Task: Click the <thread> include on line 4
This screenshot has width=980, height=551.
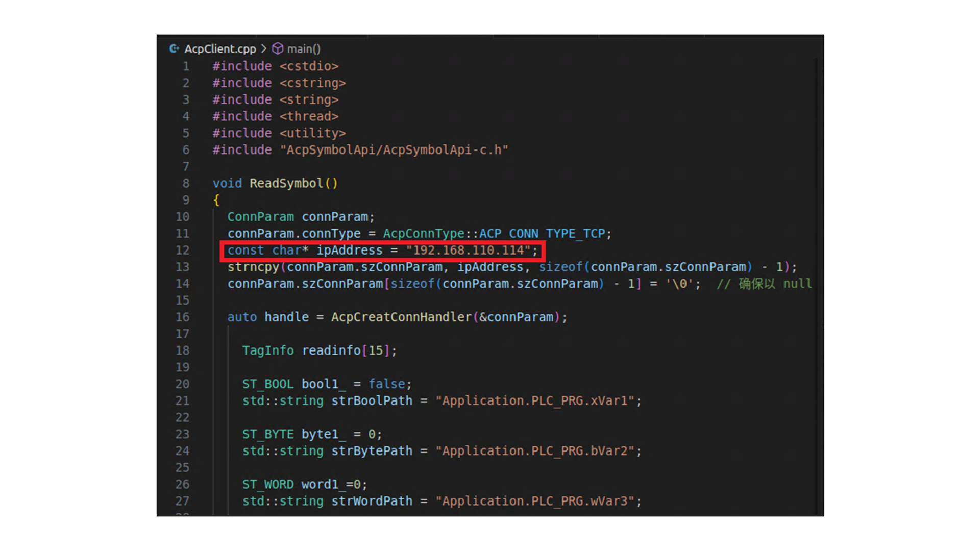Action: coord(309,116)
